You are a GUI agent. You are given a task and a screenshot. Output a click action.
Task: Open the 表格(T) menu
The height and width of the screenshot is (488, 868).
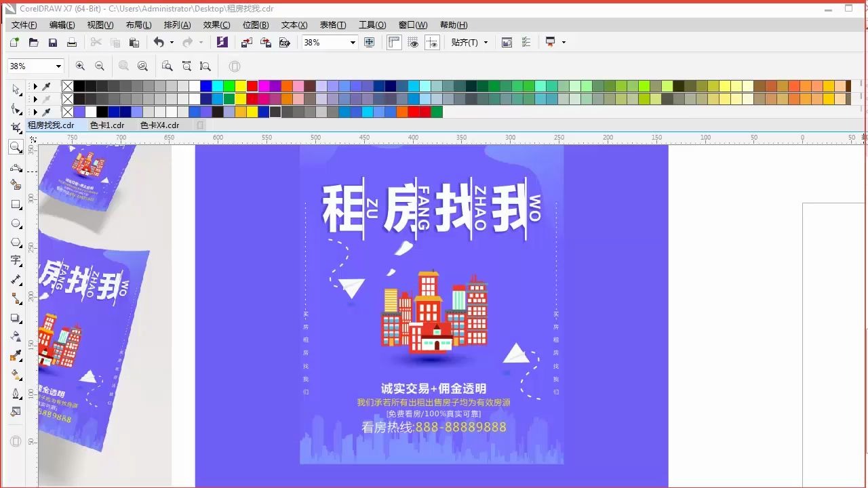[x=333, y=25]
